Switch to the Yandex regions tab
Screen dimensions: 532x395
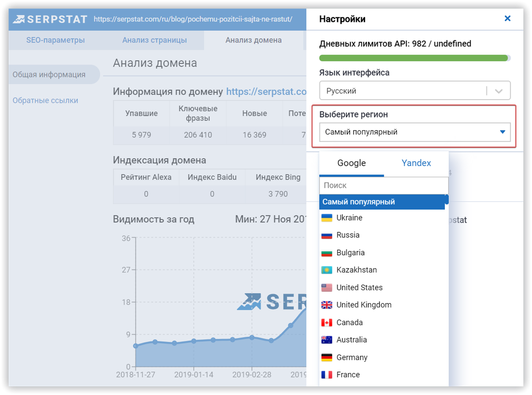416,163
